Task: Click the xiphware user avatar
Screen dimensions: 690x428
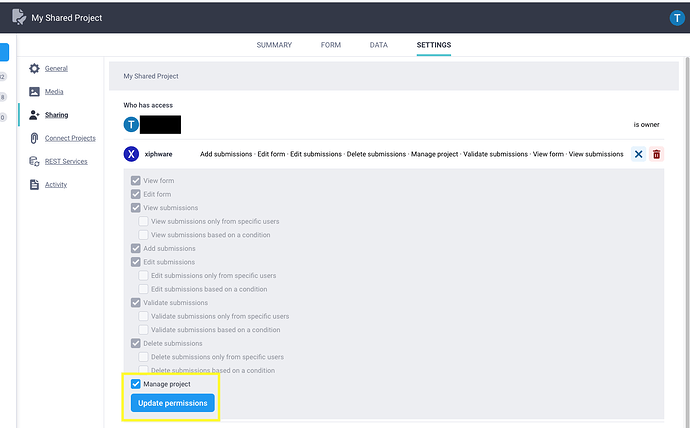Action: point(130,154)
